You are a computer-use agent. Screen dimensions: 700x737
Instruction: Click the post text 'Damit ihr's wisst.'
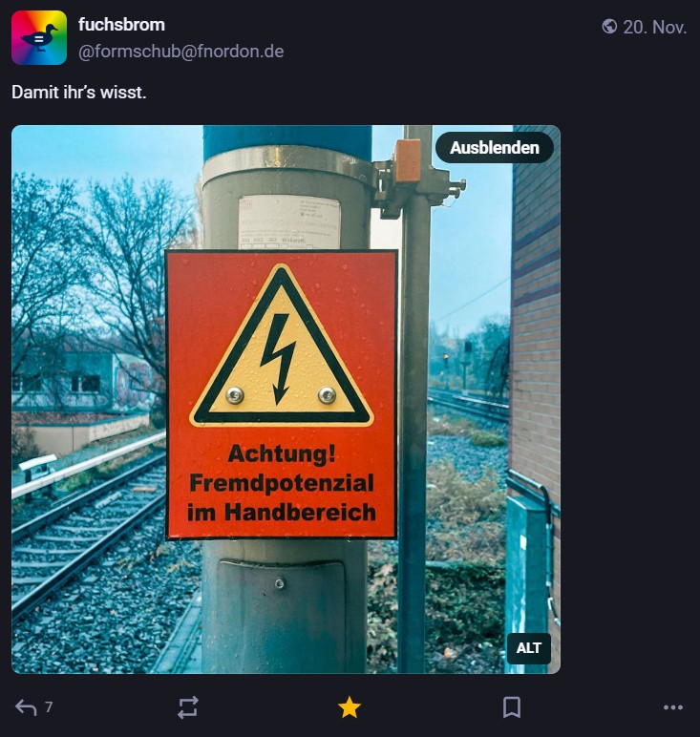78,94
